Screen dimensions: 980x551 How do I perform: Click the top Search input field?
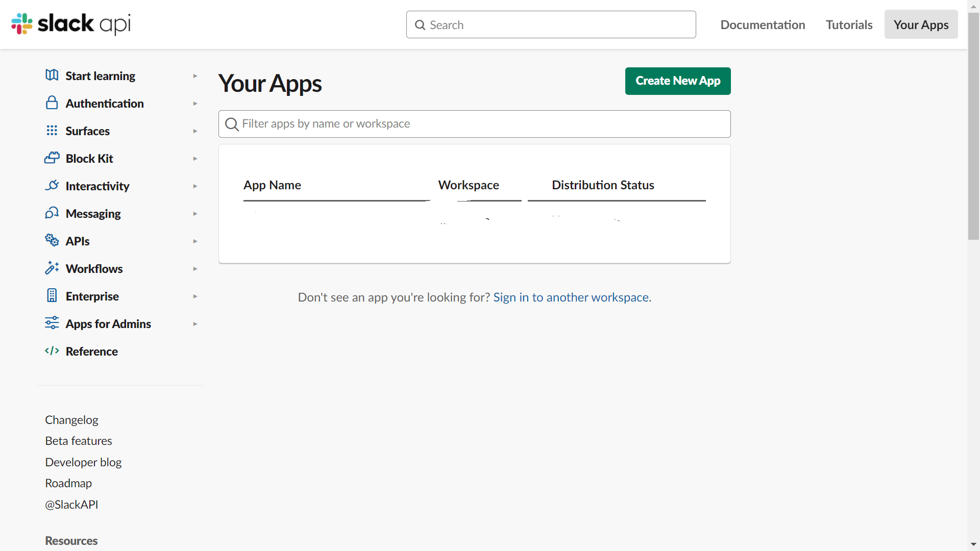(x=551, y=24)
